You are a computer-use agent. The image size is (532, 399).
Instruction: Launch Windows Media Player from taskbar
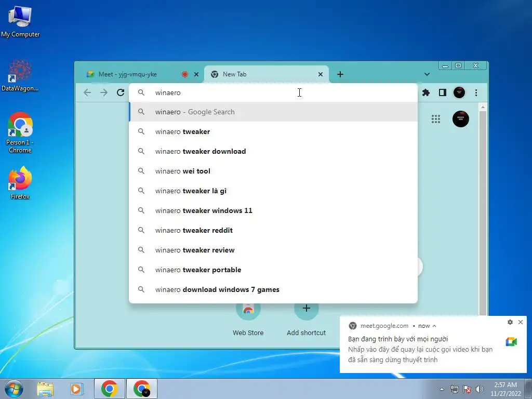pyautogui.click(x=77, y=389)
